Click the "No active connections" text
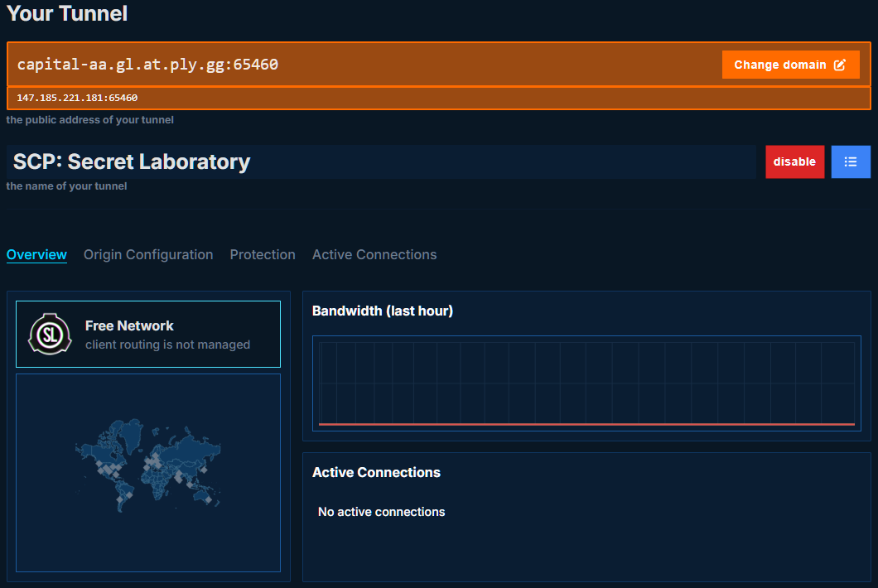 tap(381, 512)
